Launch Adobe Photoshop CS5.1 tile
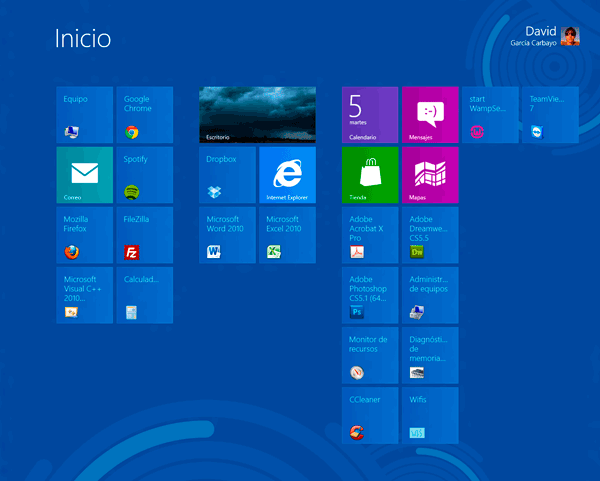The width and height of the screenshot is (600, 481). click(x=370, y=295)
